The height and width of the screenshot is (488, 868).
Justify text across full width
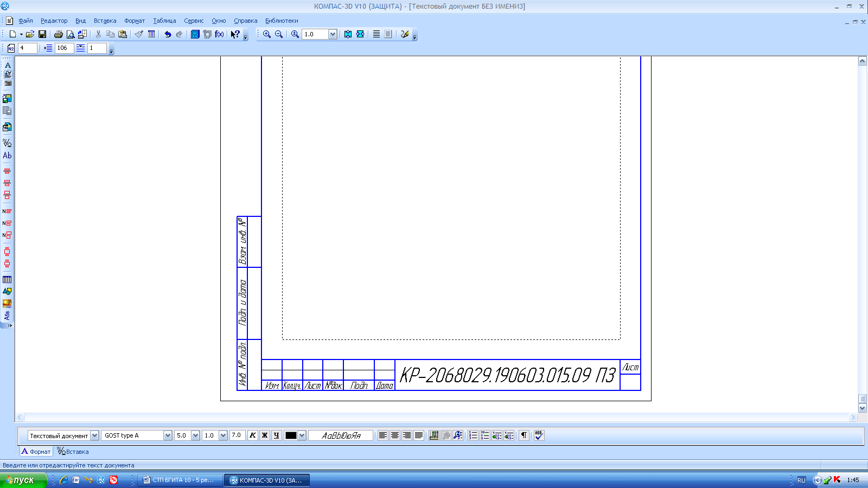[x=419, y=435]
